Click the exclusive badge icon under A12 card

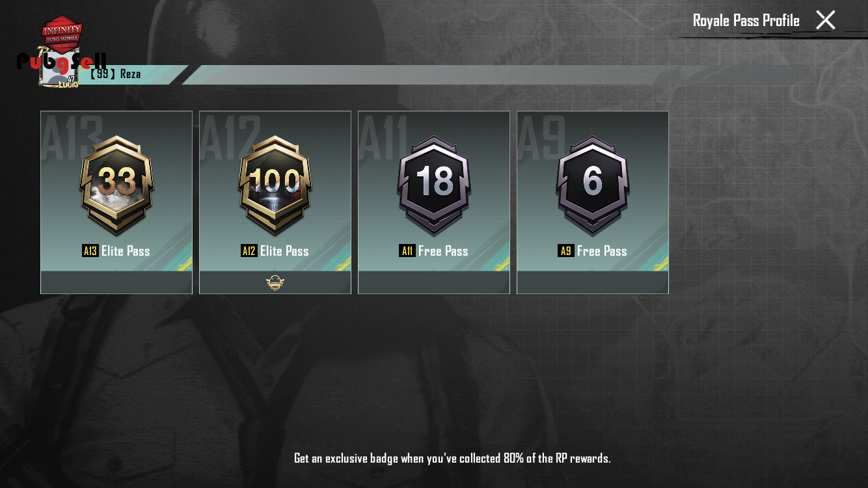point(275,282)
